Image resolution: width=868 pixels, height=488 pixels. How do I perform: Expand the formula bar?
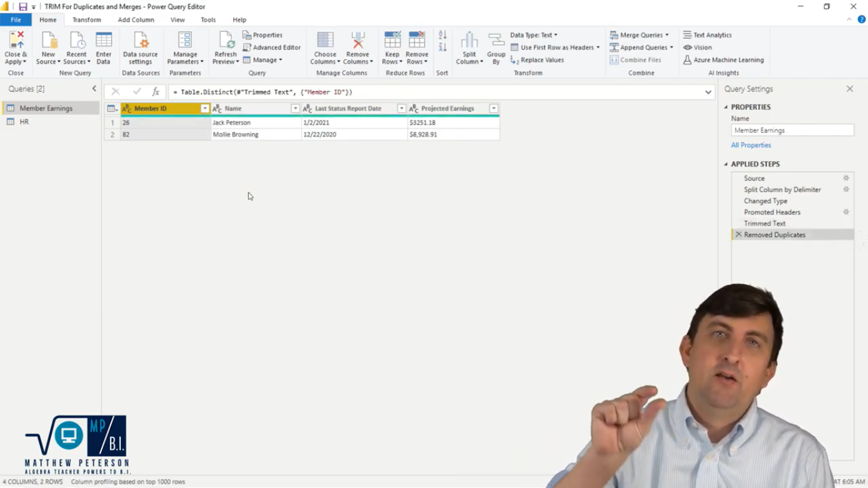tap(708, 92)
